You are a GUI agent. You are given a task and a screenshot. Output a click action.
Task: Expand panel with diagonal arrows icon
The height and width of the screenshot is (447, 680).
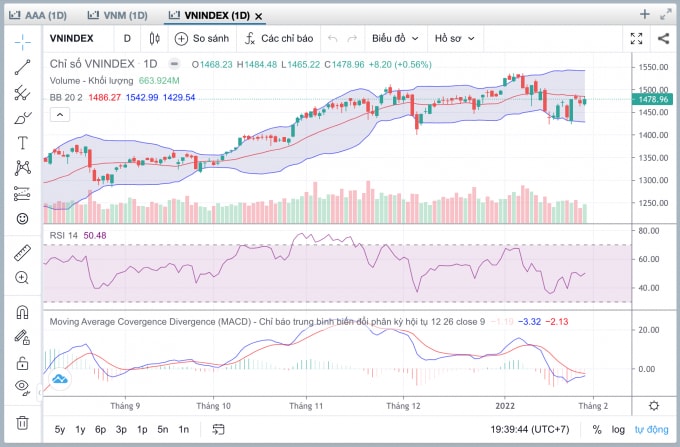(x=666, y=14)
